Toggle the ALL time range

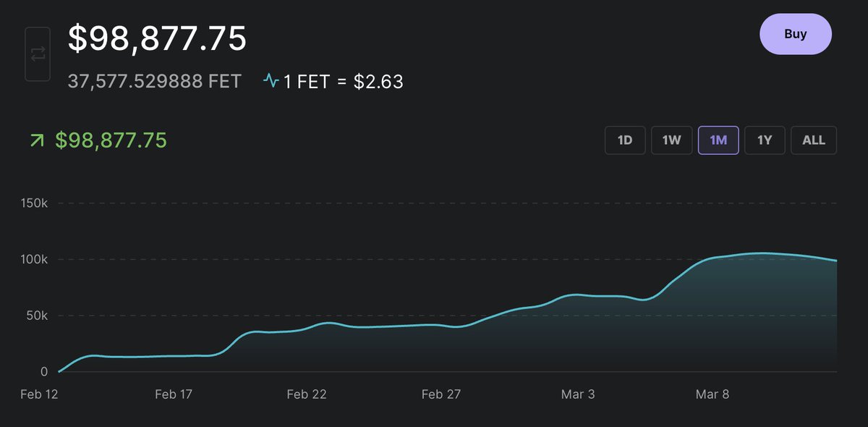814,140
